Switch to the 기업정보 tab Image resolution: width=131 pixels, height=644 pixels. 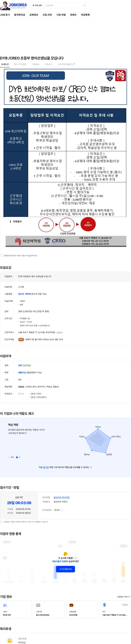35,64
